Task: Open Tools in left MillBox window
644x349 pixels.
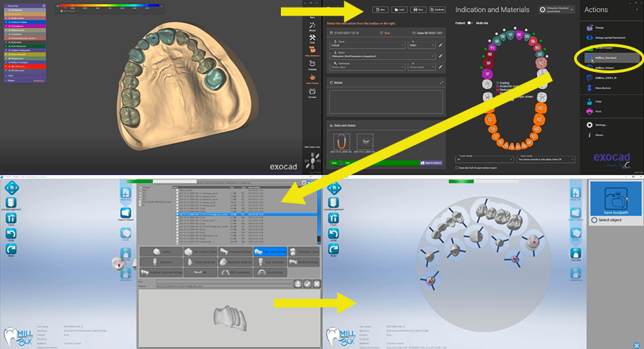Action: (11, 219)
